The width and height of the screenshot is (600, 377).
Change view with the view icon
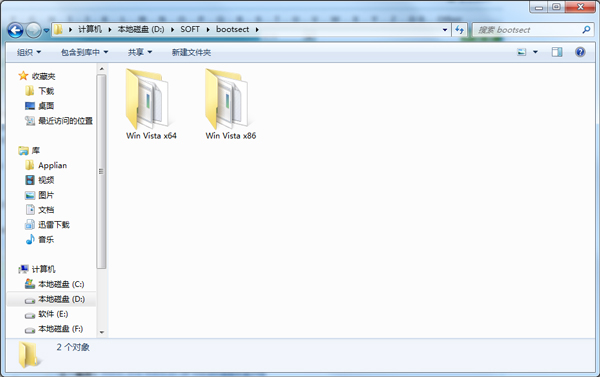tap(522, 52)
